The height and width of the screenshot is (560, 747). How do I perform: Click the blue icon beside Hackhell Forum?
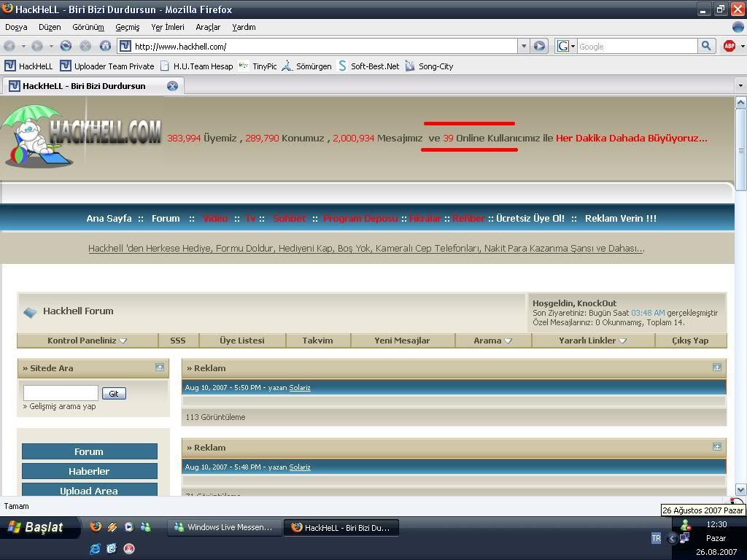coord(30,312)
